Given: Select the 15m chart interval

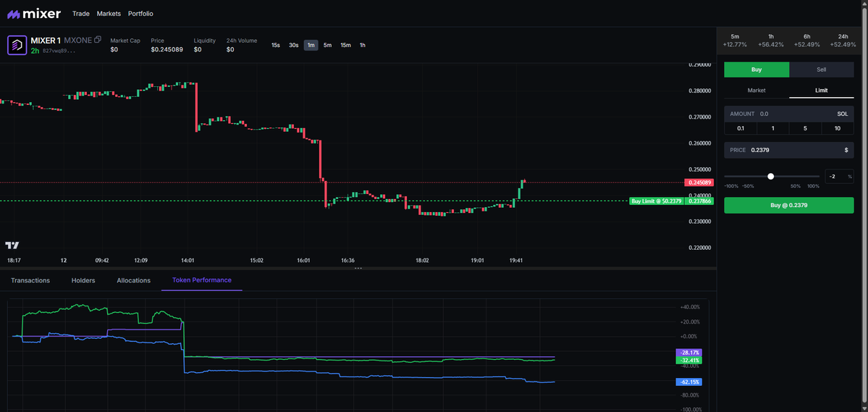Looking at the screenshot, I should click(345, 46).
